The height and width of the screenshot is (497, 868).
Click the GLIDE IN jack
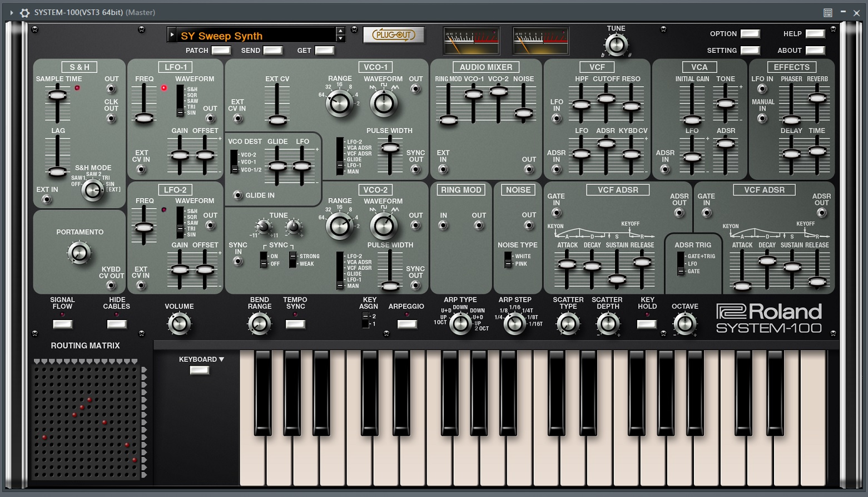[237, 195]
